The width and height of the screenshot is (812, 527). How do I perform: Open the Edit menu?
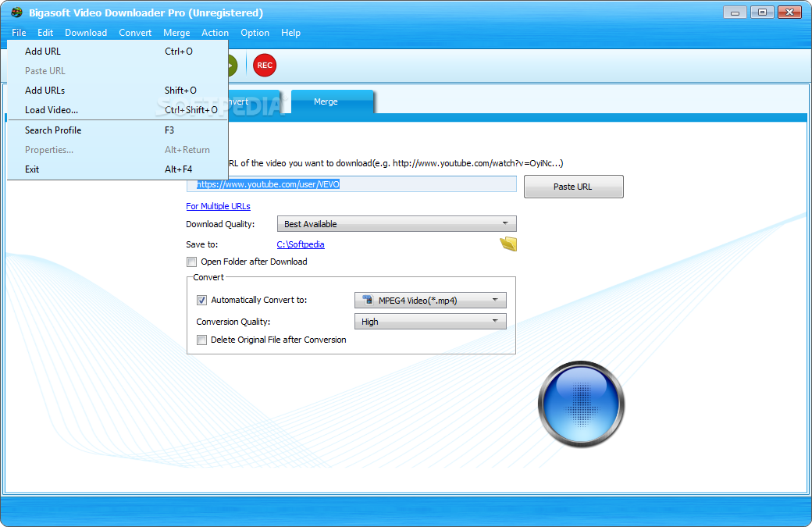point(45,33)
